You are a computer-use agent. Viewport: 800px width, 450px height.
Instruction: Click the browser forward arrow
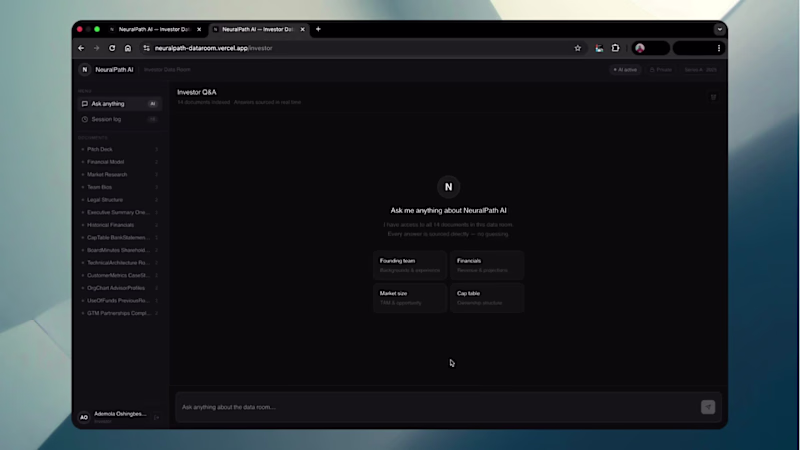pyautogui.click(x=96, y=48)
